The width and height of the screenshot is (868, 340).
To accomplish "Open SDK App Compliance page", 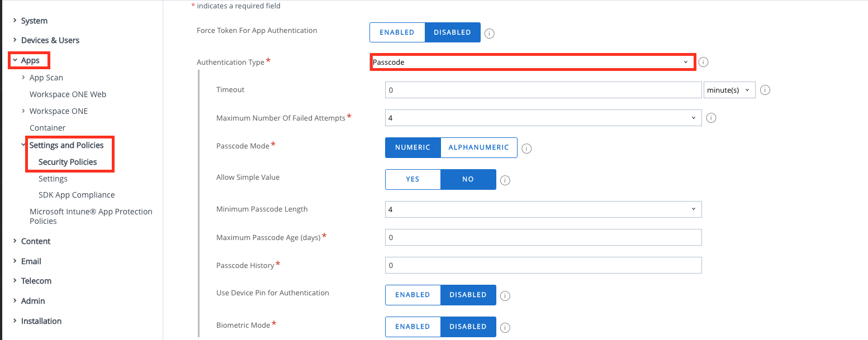I will (77, 195).
